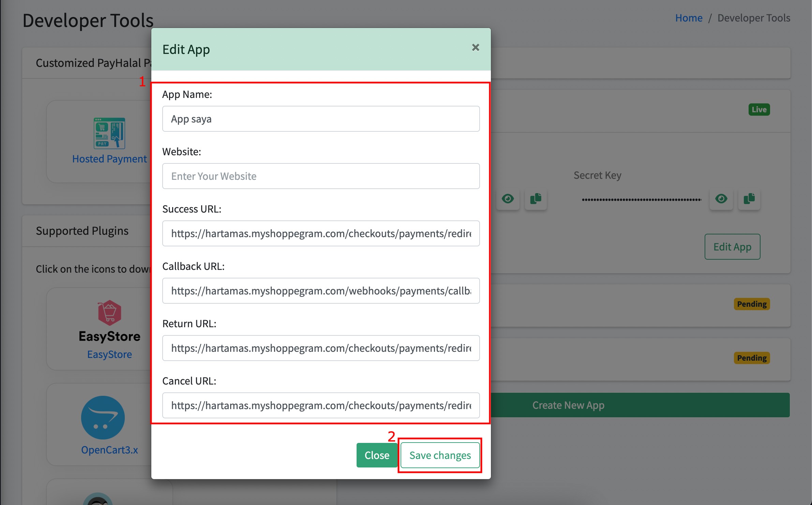812x505 pixels.
Task: Click the Save changes button
Action: (x=440, y=455)
